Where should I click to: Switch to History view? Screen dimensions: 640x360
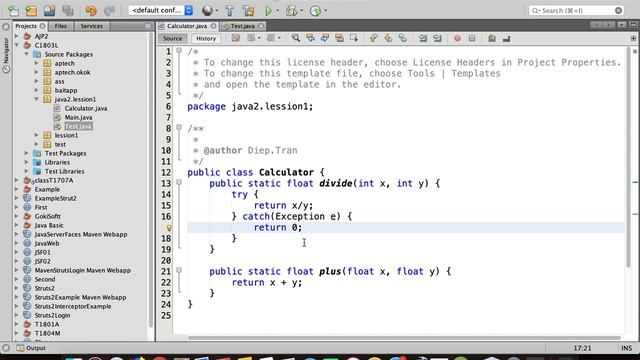click(206, 38)
